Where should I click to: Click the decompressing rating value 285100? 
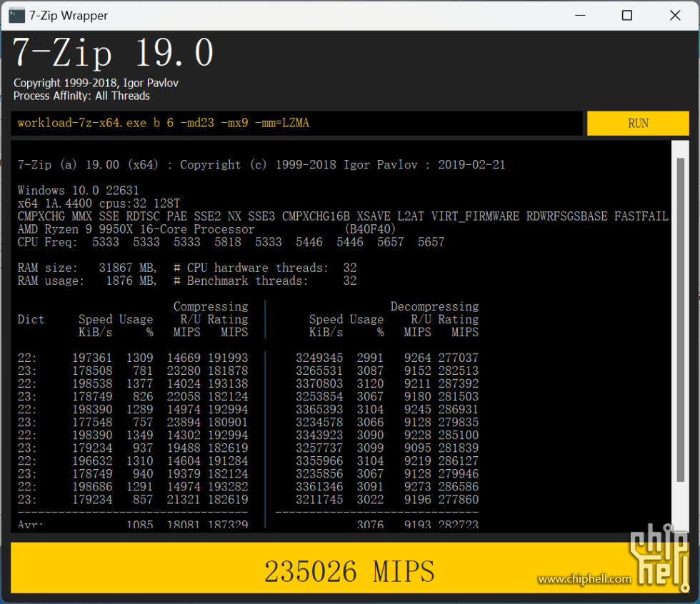point(458,435)
